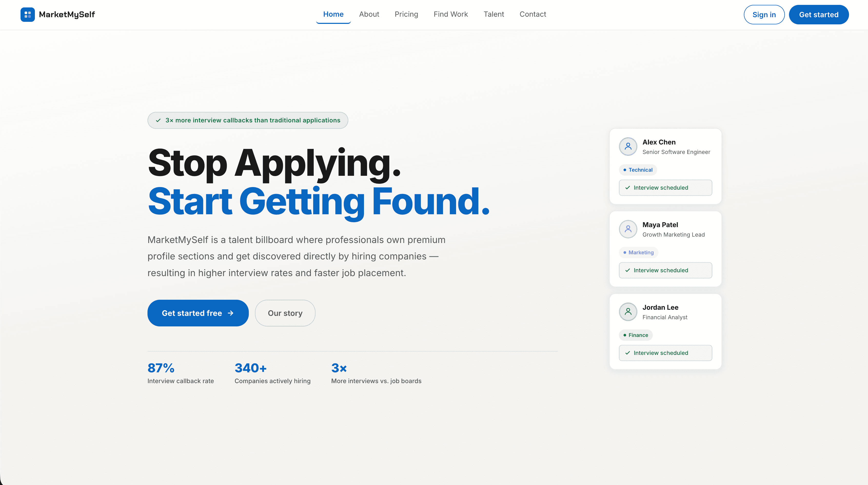Select the Alex Chen name
Image resolution: width=868 pixels, height=485 pixels.
(659, 142)
